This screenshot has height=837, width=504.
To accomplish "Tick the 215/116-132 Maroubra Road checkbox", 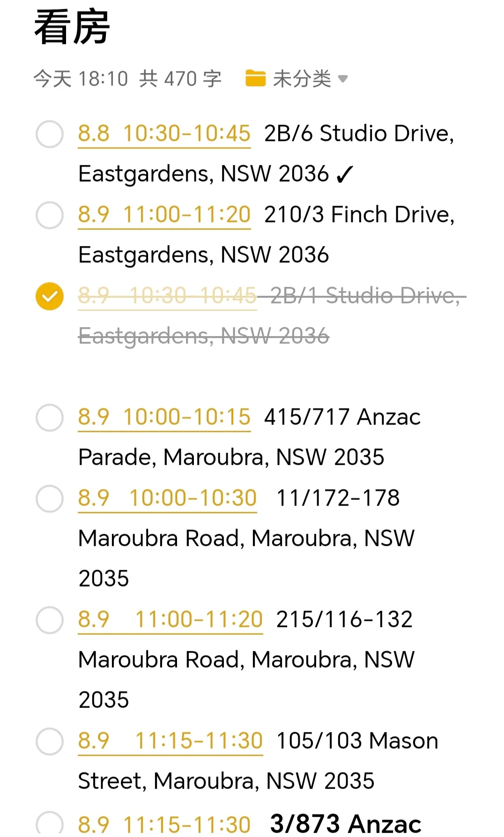I will pos(50,620).
